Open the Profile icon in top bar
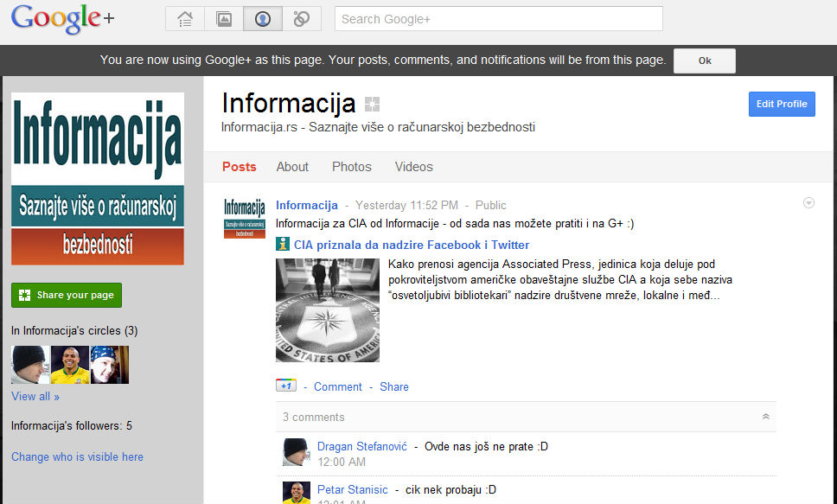 pyautogui.click(x=263, y=19)
